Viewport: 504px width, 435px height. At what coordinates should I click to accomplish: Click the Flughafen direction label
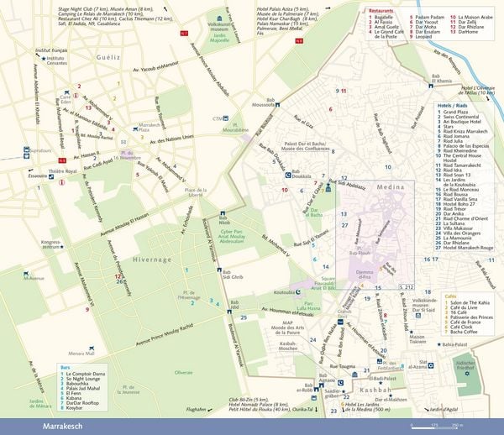pos(196,409)
